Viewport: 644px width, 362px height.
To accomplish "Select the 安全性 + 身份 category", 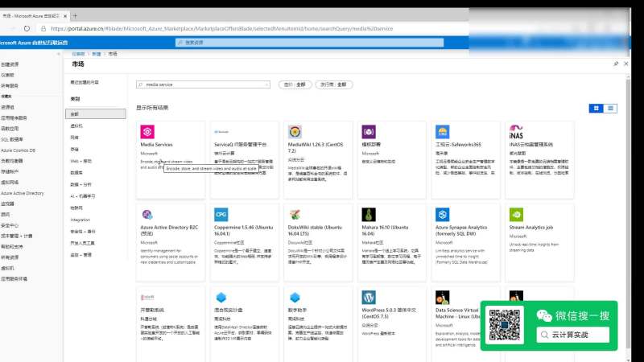I will coord(83,232).
